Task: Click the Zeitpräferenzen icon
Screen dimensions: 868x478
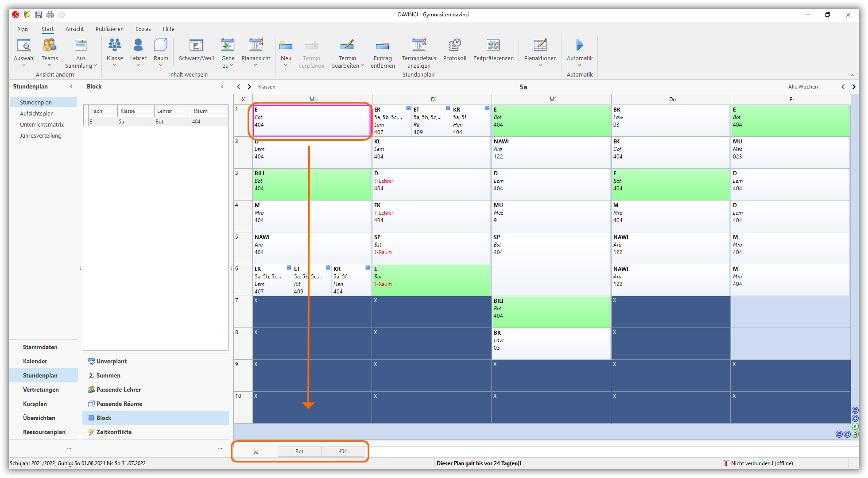Action: pyautogui.click(x=493, y=46)
